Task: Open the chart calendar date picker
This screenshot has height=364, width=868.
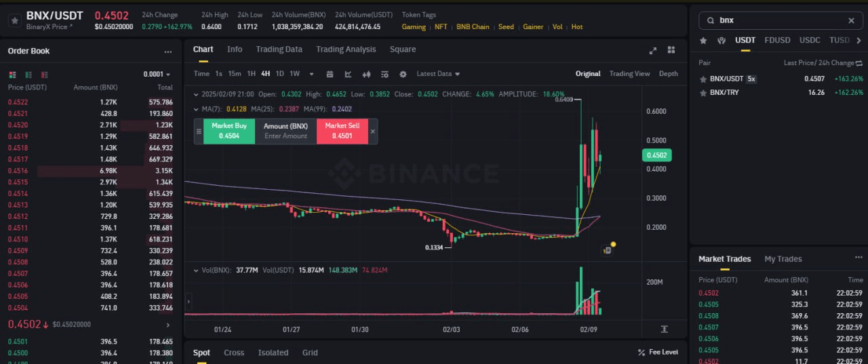Action: [330, 74]
